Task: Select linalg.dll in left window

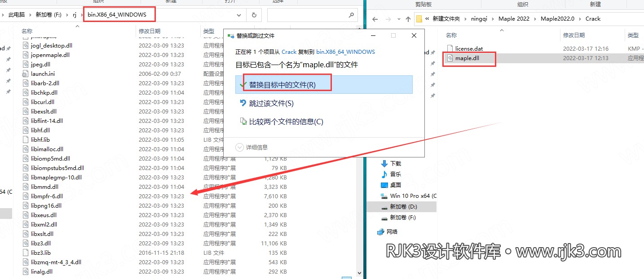Action: 42,271
